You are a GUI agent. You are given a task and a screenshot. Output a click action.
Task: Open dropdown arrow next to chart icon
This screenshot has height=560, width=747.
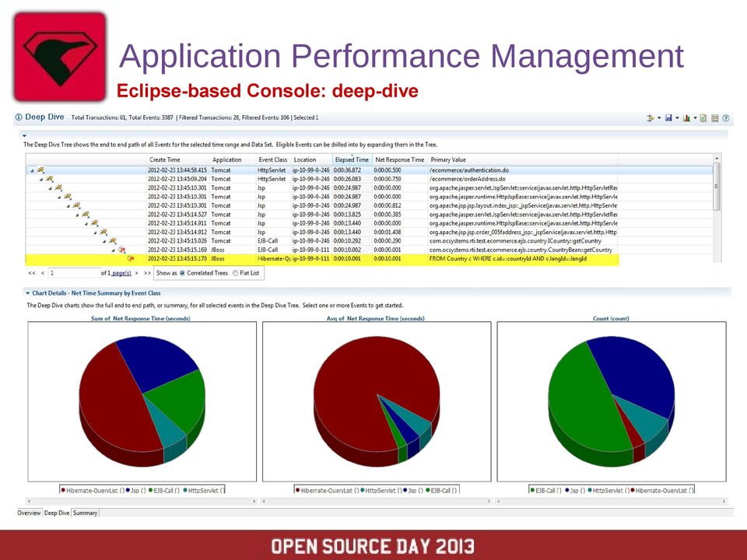pos(695,118)
